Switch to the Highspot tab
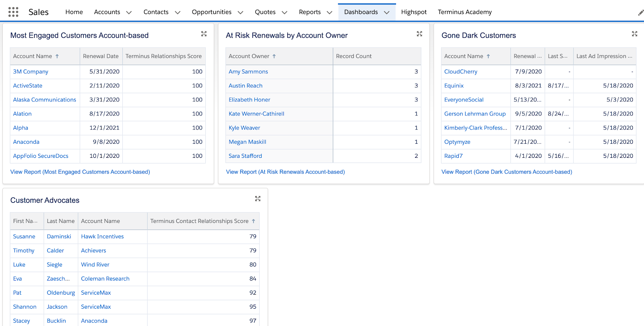Screen dimensions: 644x326 [x=414, y=12]
